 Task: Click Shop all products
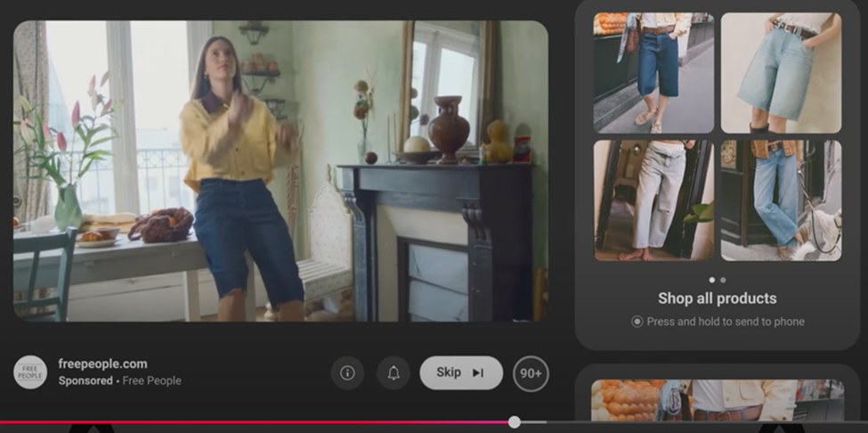718,298
